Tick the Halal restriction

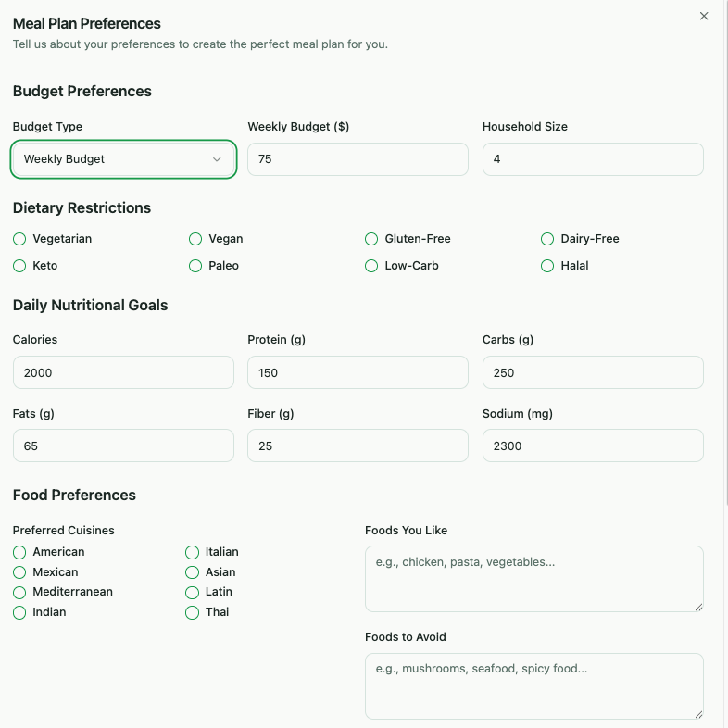547,266
